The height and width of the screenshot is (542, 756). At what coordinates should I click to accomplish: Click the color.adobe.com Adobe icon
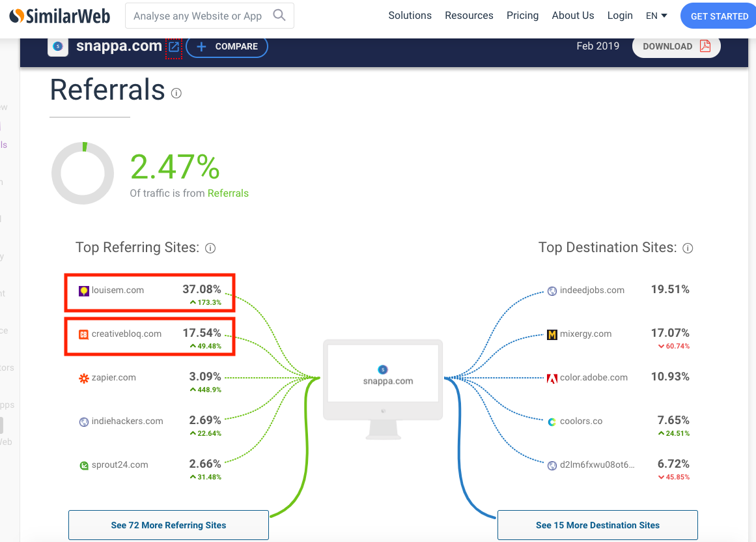552,378
